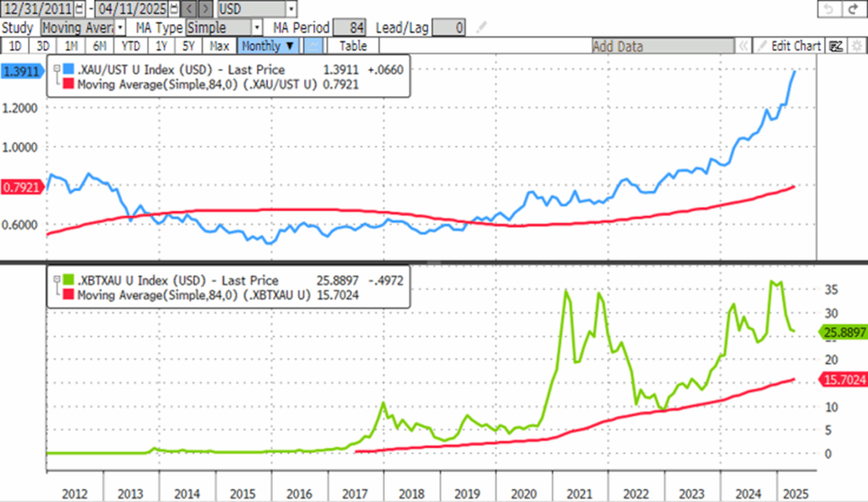The width and height of the screenshot is (868, 502).
Task: Click the undo arrow icon
Action: click(x=828, y=9)
